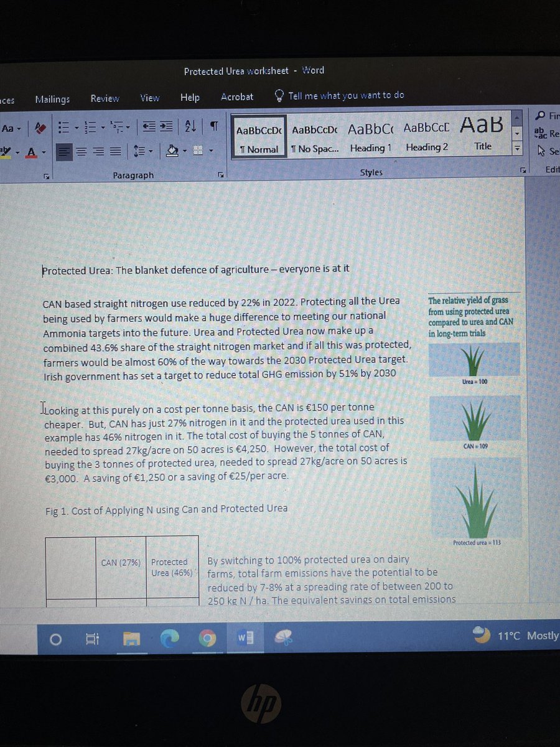Align text right
This screenshot has height=747, width=560.
[98, 150]
